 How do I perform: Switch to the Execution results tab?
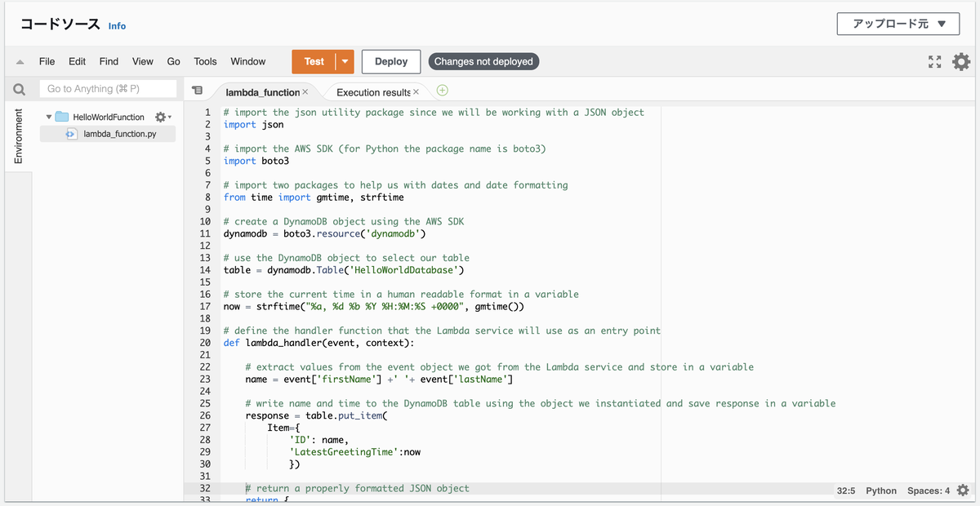(x=373, y=92)
